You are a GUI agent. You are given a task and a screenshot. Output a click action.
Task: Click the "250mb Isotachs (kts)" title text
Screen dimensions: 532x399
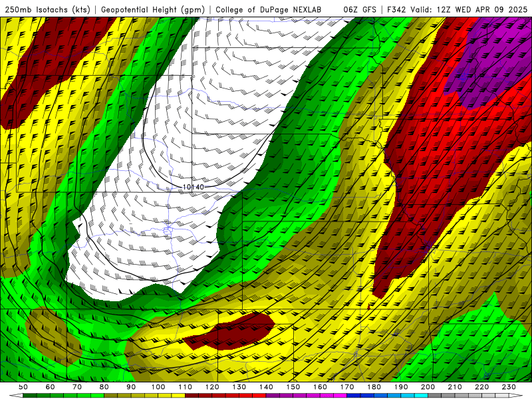pyautogui.click(x=47, y=10)
